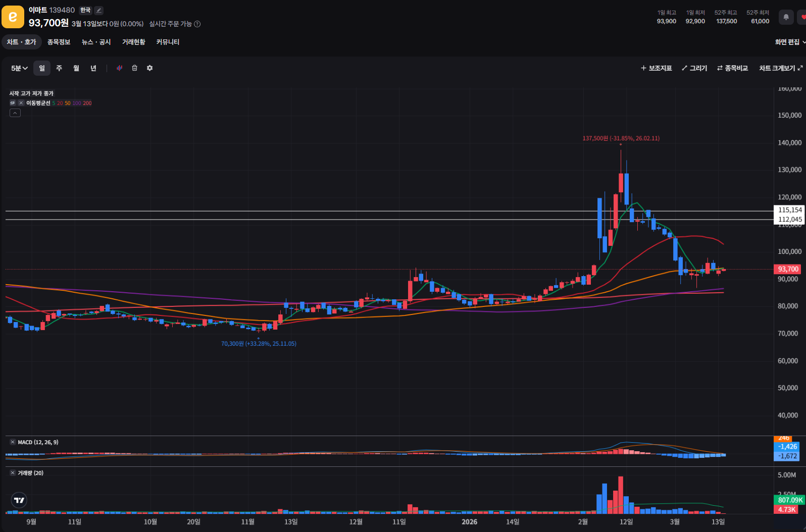Viewport: 806px width, 532px height.
Task: Switch to the 종목정보 tab
Action: [59, 42]
